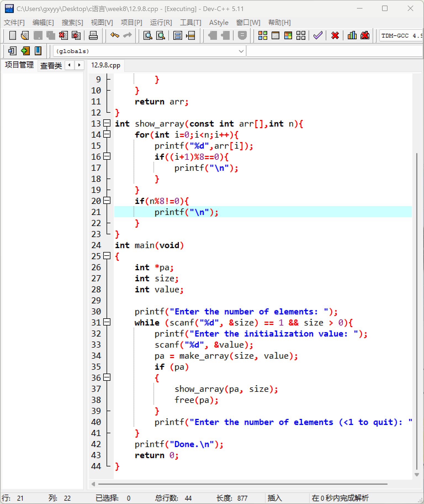Select the 12.9.8.cpp editor tab

pyautogui.click(x=106, y=65)
